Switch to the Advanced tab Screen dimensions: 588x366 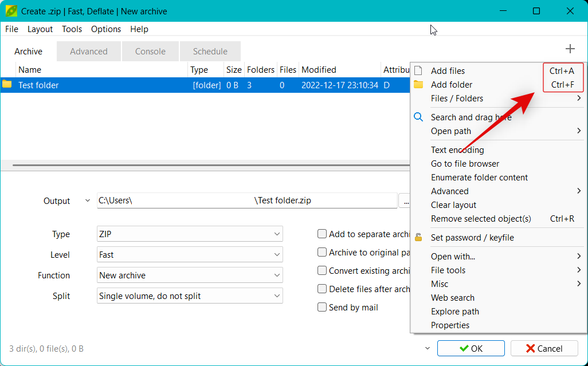[x=88, y=52]
